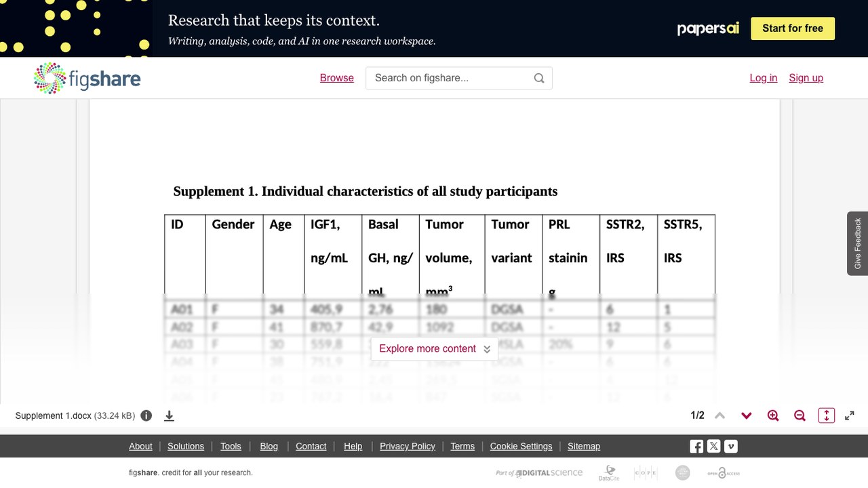Open figshare Facebook page icon
This screenshot has height=488, width=868.
point(696,446)
